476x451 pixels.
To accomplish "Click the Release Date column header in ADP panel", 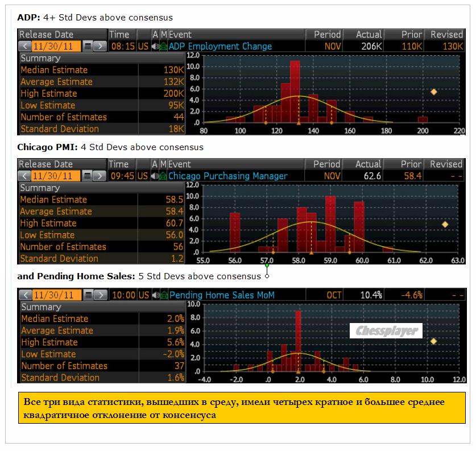I will 46,34.
